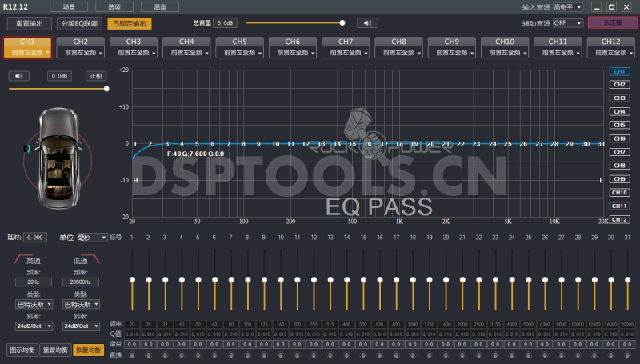
Task: Mute the master volume speaker icon
Action: coord(366,23)
